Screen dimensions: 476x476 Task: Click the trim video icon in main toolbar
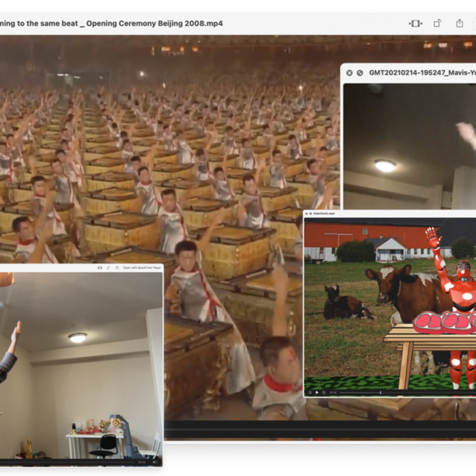416,23
